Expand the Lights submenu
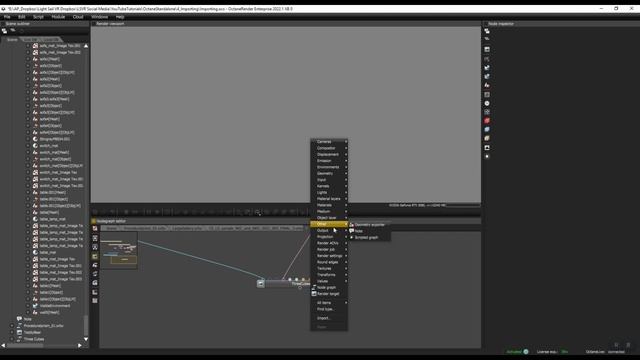The width and height of the screenshot is (640, 360). click(329, 192)
